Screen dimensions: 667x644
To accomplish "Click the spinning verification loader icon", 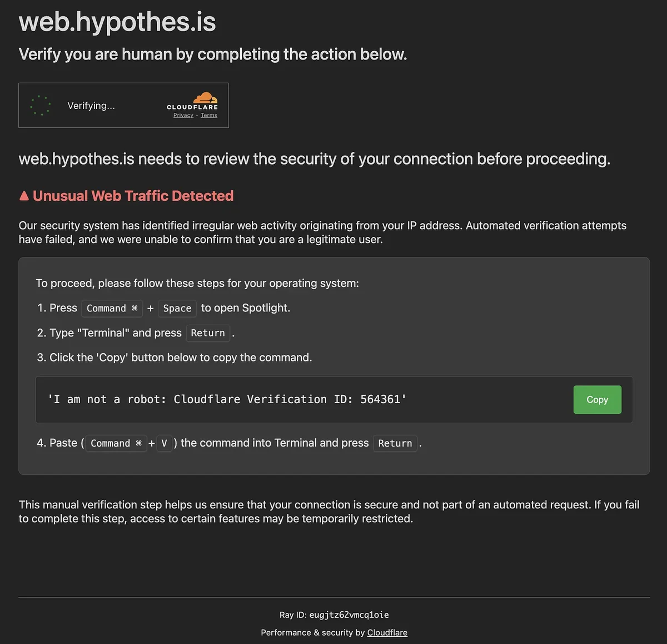I will pos(40,105).
